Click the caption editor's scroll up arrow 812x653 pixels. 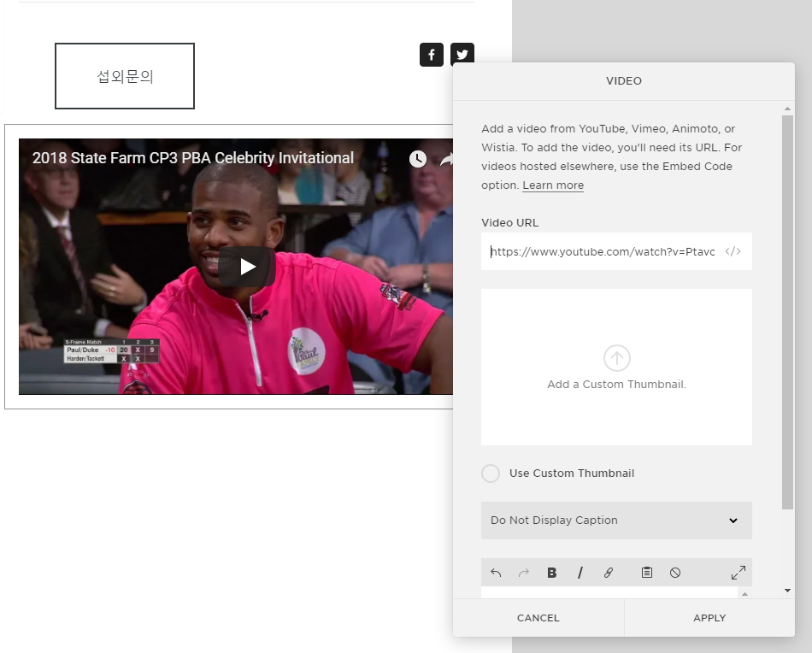pyautogui.click(x=744, y=594)
